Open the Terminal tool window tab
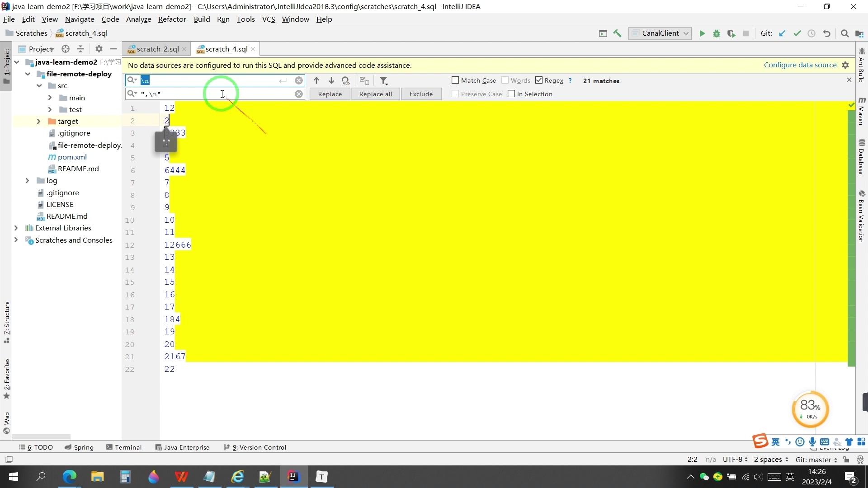 pyautogui.click(x=124, y=447)
